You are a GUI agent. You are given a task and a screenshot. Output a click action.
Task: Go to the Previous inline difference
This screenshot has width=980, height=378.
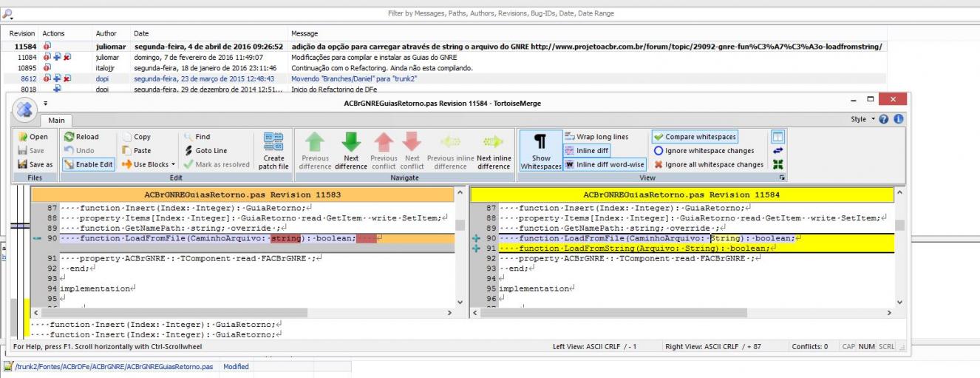[450, 151]
